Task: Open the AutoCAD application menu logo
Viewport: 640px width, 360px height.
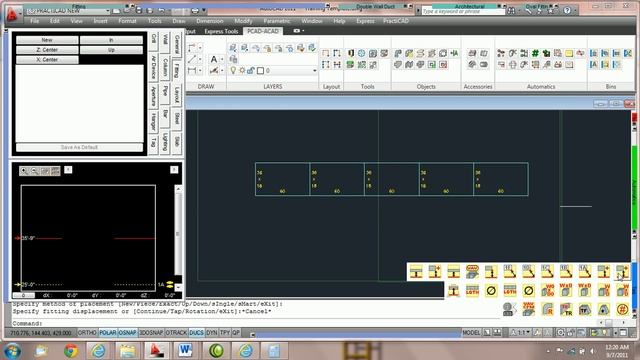Action: click(12, 14)
